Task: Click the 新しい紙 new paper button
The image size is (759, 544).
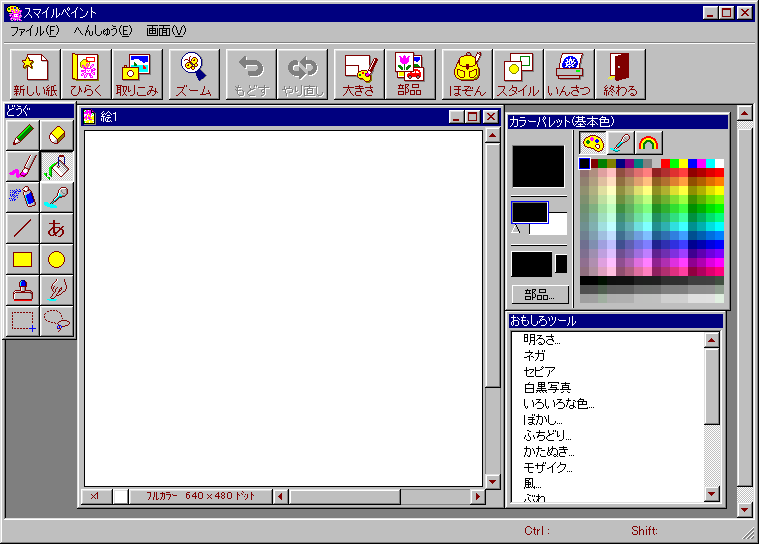Action: coord(34,74)
